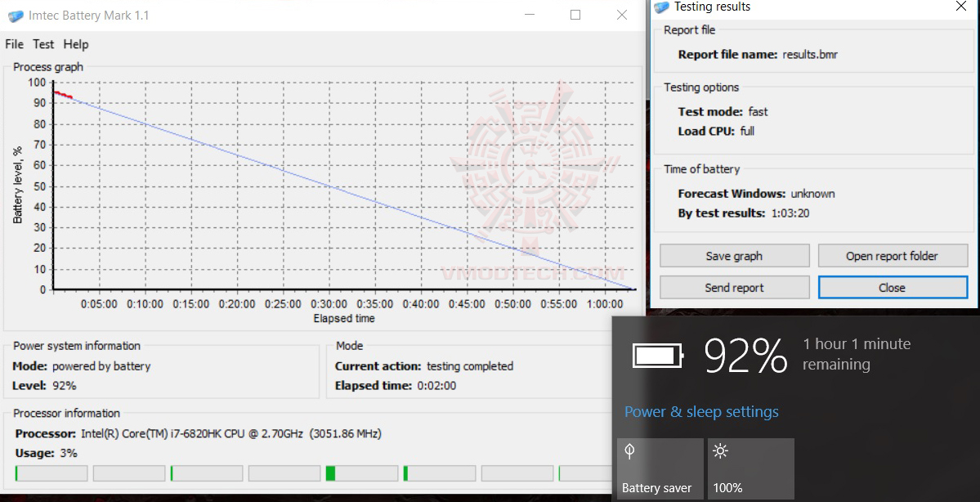Click the Save graph button
This screenshot has width=980, height=502.
[x=733, y=255]
